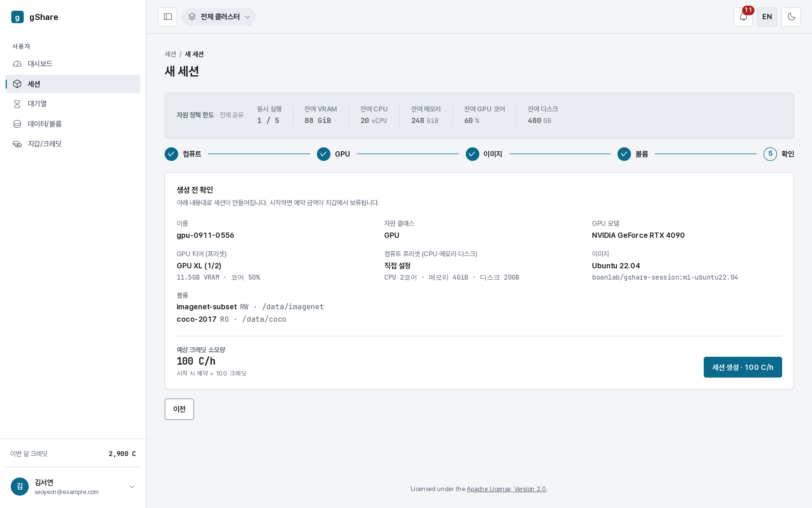This screenshot has height=508, width=812.
Task: Jump to the 컴퓨트 step checkmark
Action: pos(171,154)
